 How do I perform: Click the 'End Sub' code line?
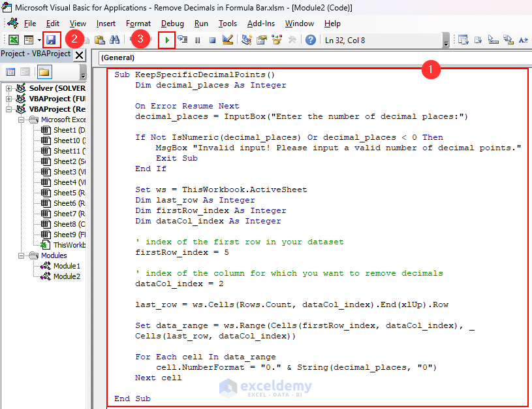click(133, 399)
